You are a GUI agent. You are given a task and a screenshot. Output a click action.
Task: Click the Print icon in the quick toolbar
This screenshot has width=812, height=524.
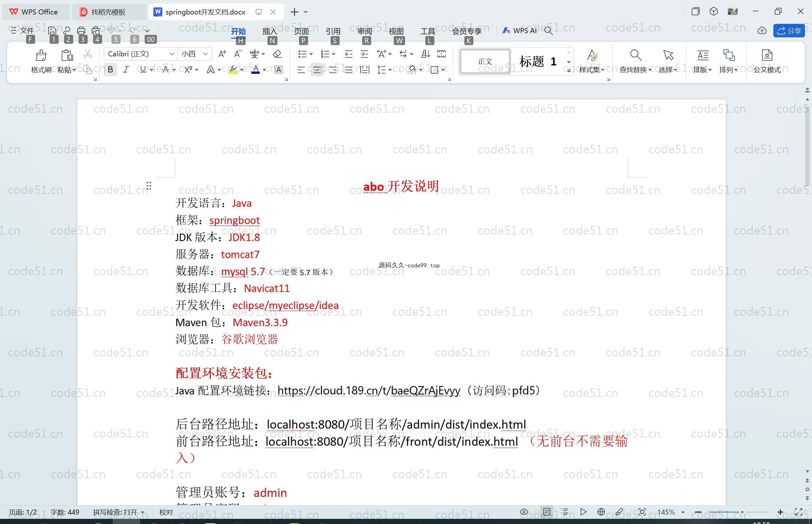point(81,31)
